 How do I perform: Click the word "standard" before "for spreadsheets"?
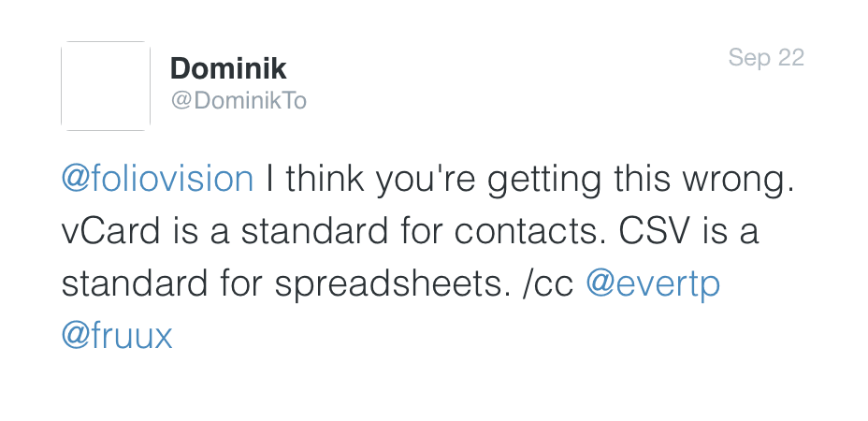135,284
